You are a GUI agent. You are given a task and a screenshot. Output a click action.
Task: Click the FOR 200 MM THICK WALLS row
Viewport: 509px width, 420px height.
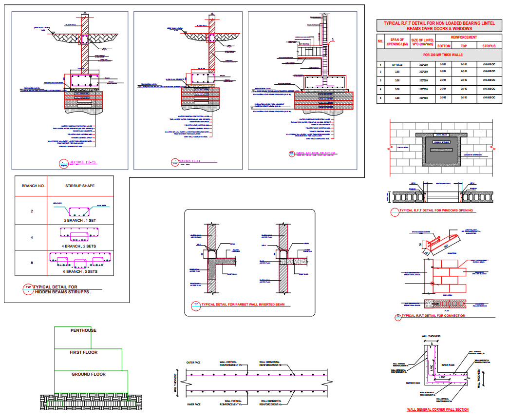click(x=439, y=55)
